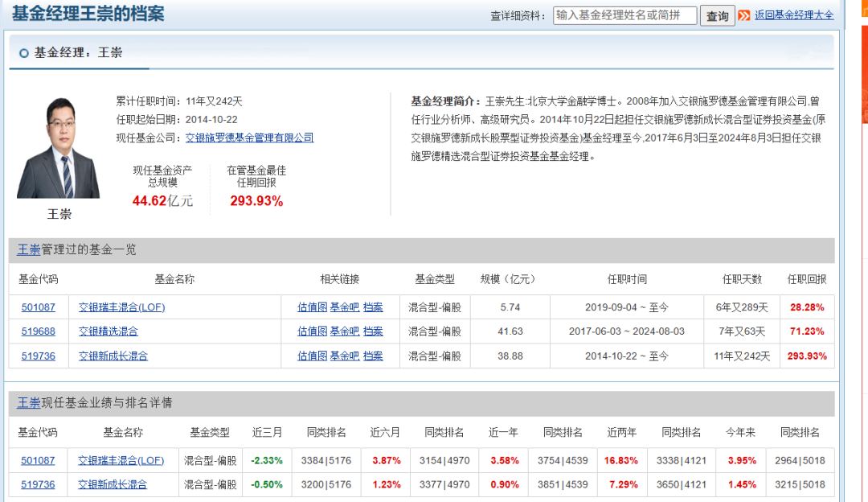Click tenure 2017-06-03 ~ 2024-08-03 cell
Screen dimensions: 868x502
[627, 331]
